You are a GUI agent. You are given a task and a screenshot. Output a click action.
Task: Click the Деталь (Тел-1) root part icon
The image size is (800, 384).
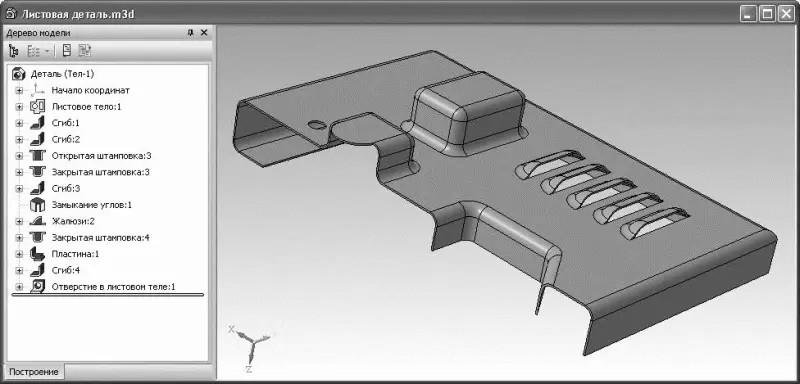pyautogui.click(x=18, y=74)
